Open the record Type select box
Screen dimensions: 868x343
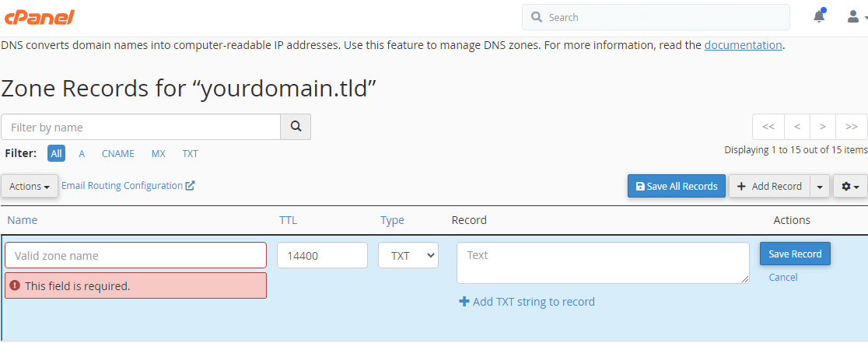[x=408, y=255]
